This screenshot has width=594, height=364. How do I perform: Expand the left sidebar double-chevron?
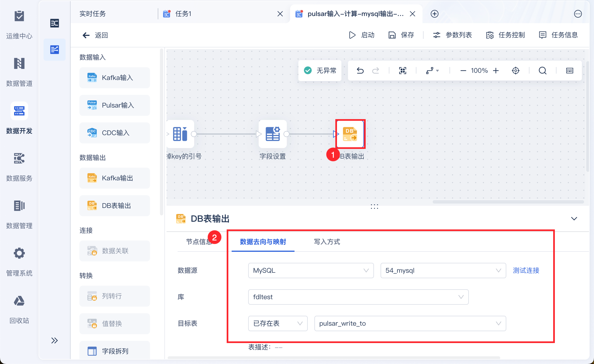[54, 340]
